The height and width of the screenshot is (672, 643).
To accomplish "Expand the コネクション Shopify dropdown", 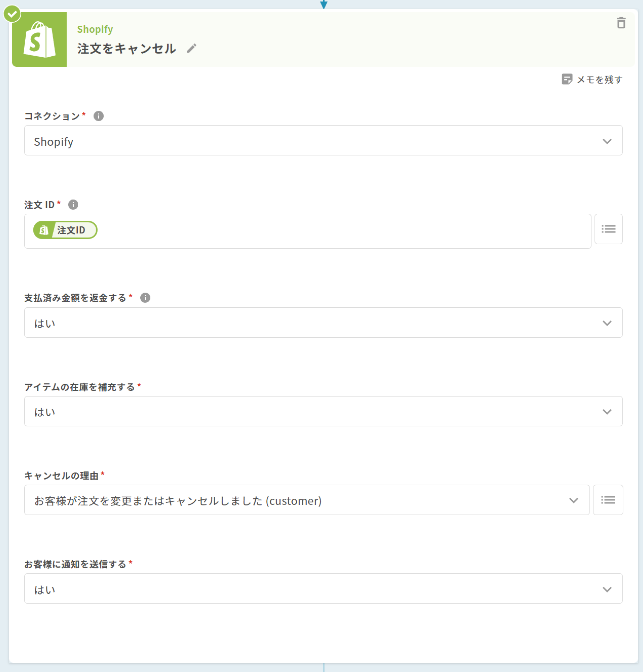I will click(x=607, y=141).
